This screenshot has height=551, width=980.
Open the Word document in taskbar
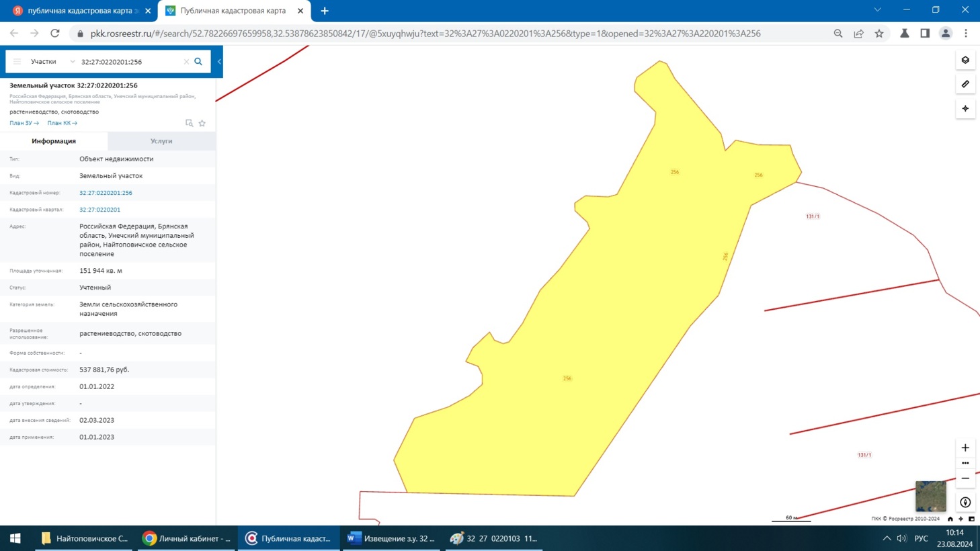pos(391,538)
